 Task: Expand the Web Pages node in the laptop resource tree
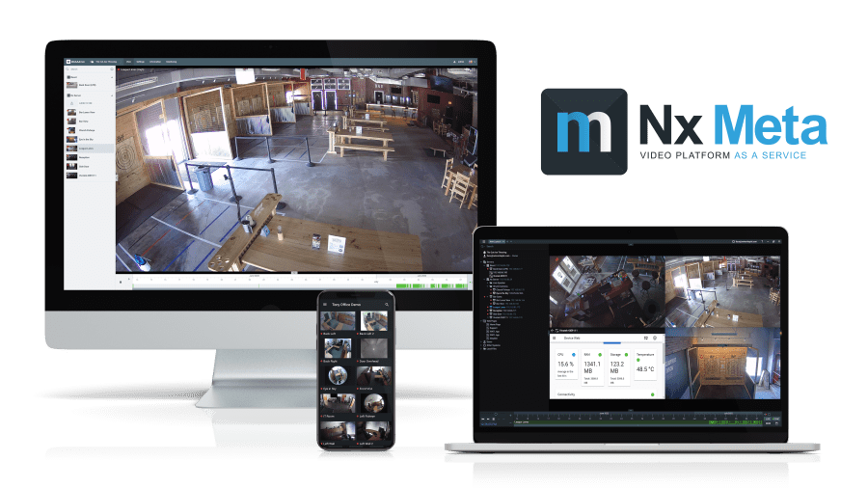point(481,321)
